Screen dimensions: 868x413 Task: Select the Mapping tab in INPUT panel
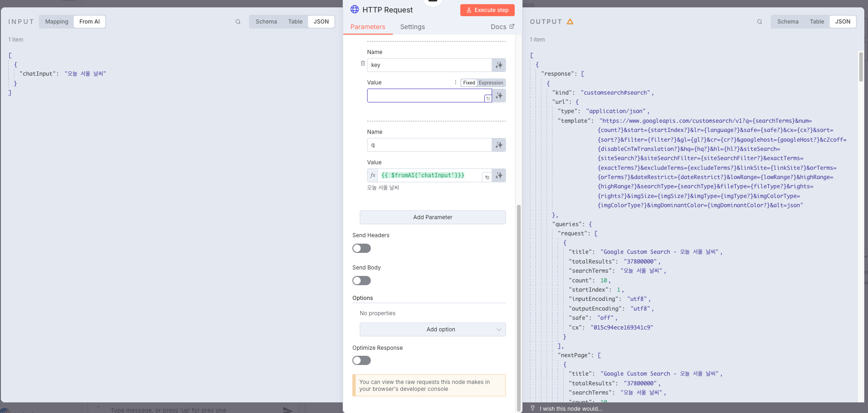(57, 22)
